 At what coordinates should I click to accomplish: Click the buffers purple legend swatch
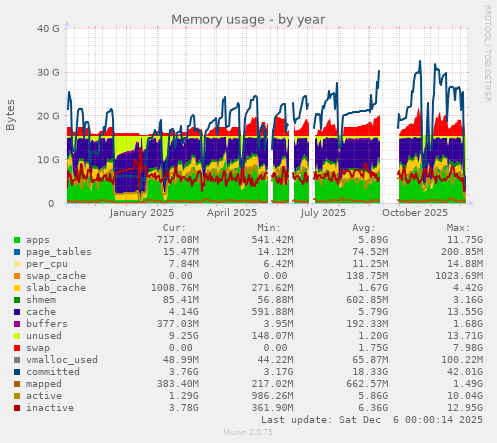(17, 324)
